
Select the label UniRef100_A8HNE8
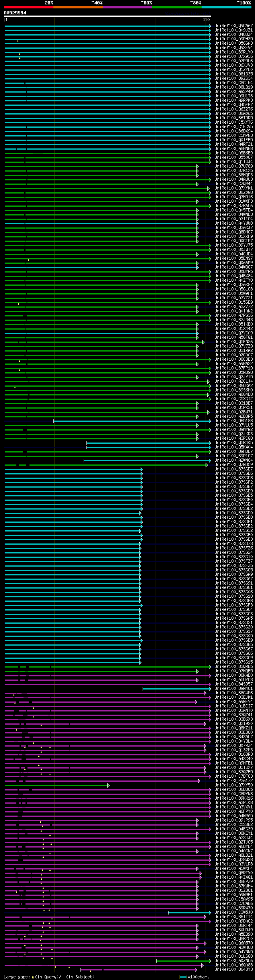pyautogui.click(x=233, y=148)
